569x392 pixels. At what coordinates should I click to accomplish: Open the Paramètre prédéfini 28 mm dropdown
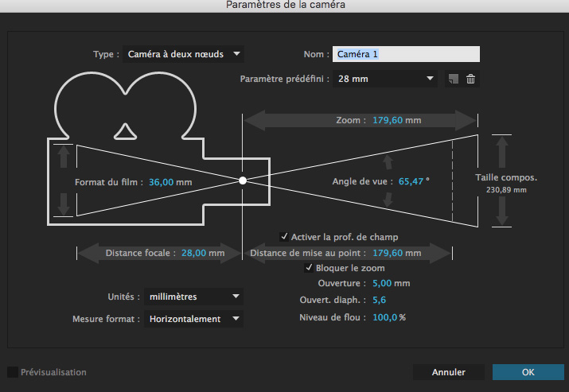385,79
